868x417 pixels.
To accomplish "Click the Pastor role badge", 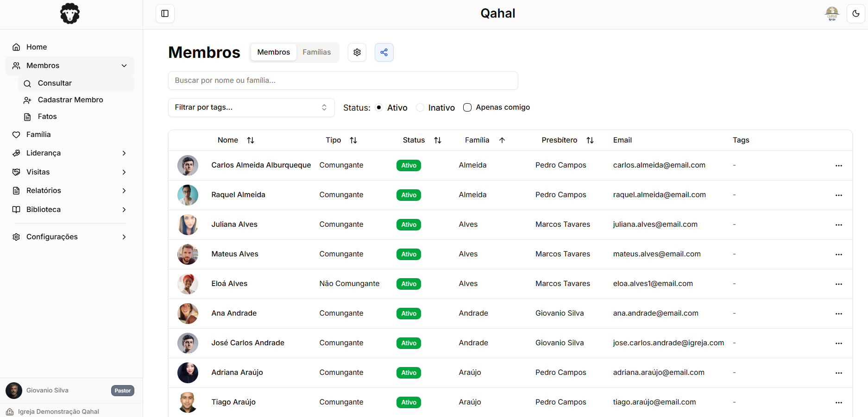I will (122, 390).
